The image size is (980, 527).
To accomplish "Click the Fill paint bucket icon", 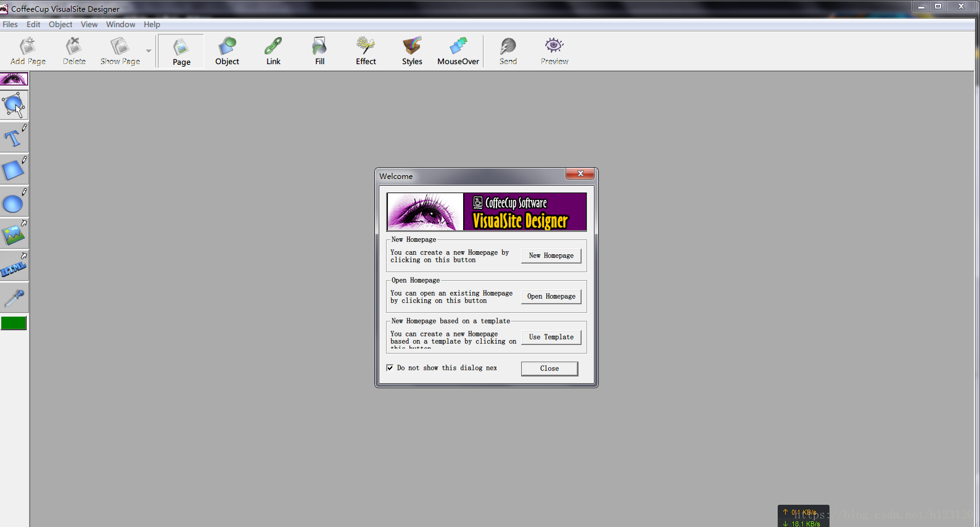I will pyautogui.click(x=319, y=51).
